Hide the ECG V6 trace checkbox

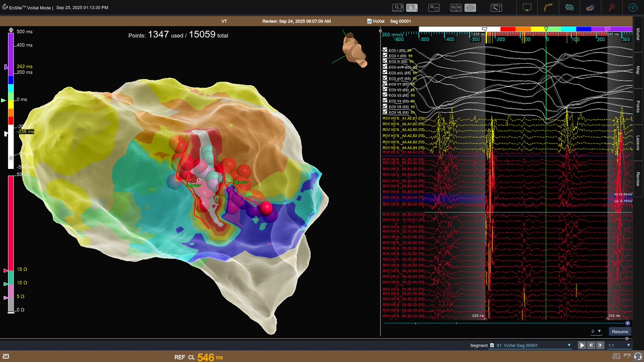(385, 112)
